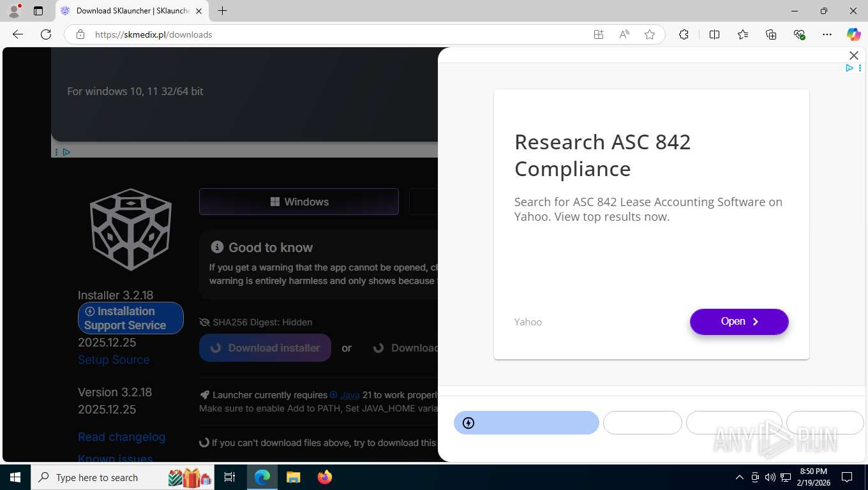Go back to the previous page
Image resolution: width=868 pixels, height=490 pixels.
[18, 34]
